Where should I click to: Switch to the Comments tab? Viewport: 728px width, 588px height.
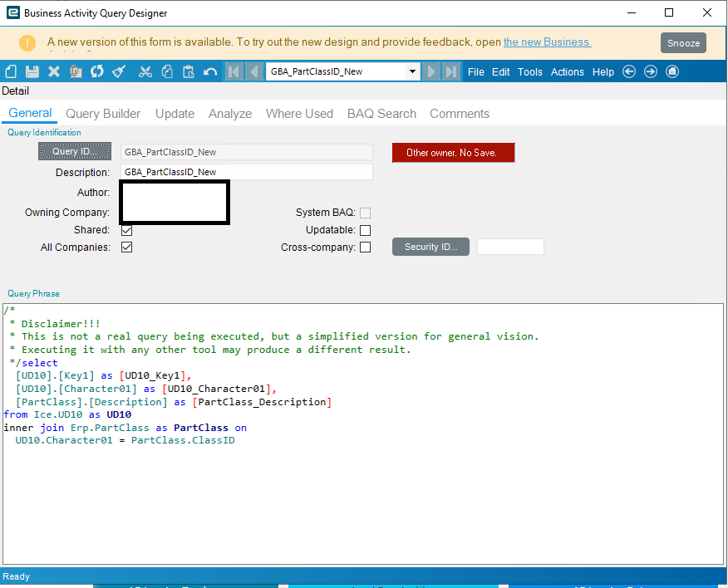coord(460,114)
